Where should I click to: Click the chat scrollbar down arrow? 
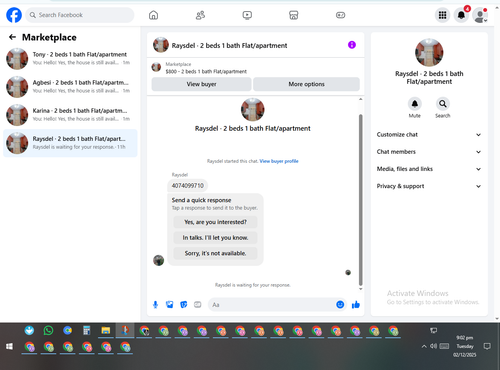point(360,289)
